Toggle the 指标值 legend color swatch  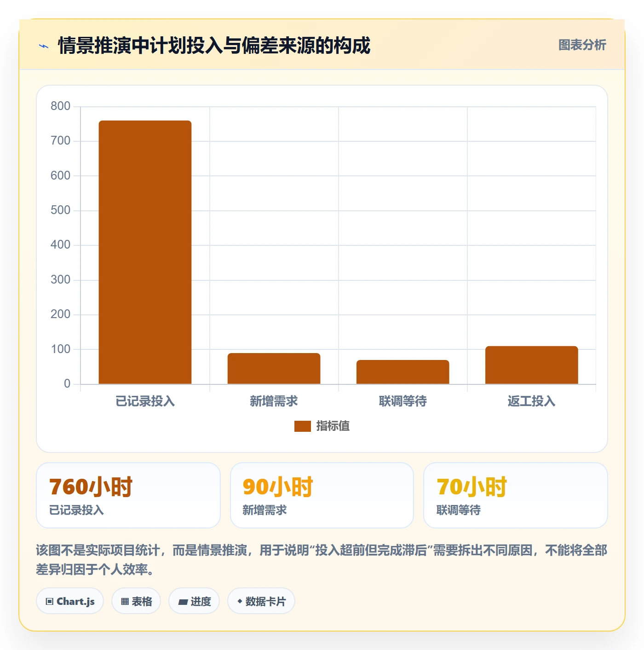point(303,426)
